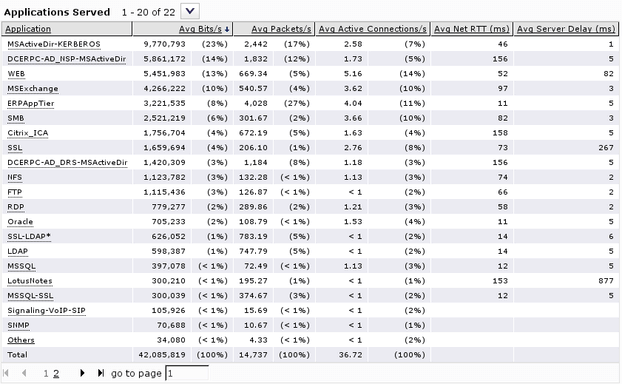
Task: Open the Applications Served dropdown arrow
Action: (x=190, y=11)
